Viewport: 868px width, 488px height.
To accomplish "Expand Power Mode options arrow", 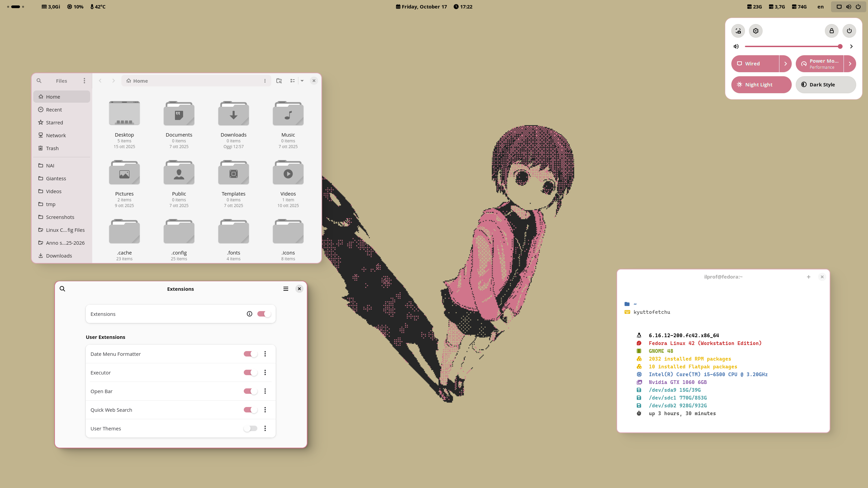I will coord(850,64).
